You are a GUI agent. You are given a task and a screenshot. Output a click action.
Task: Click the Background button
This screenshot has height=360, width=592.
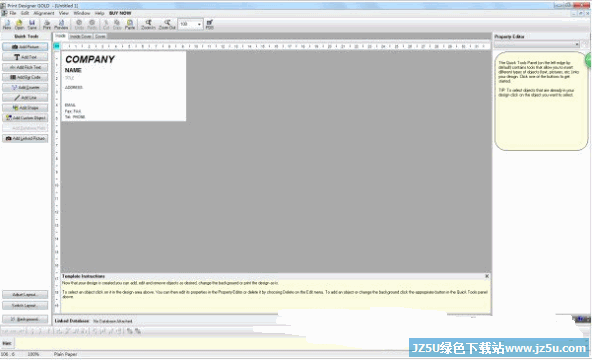(25, 319)
